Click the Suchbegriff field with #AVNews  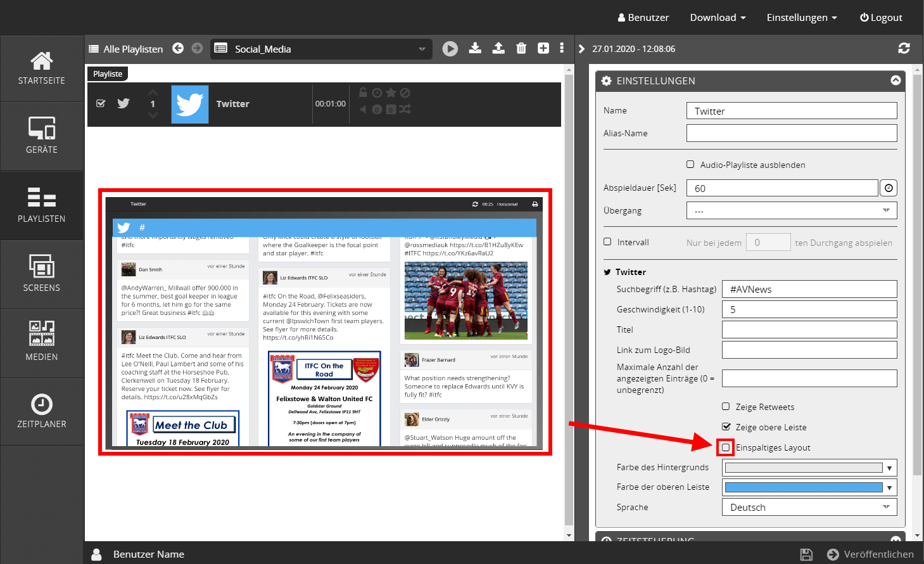click(809, 289)
